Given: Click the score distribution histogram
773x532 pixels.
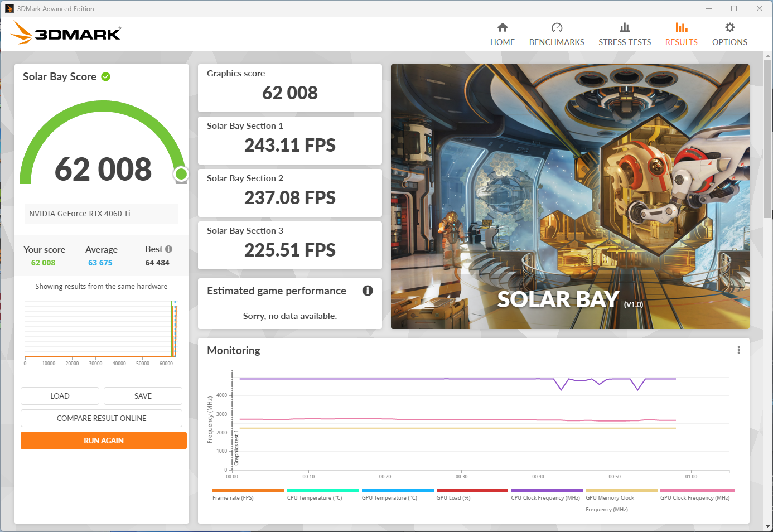Looking at the screenshot, I should click(x=101, y=332).
